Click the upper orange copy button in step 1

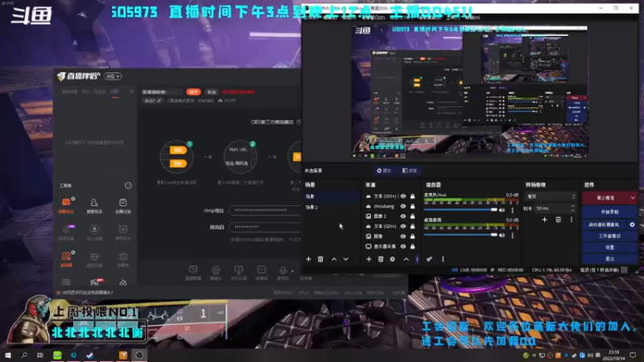click(x=178, y=150)
